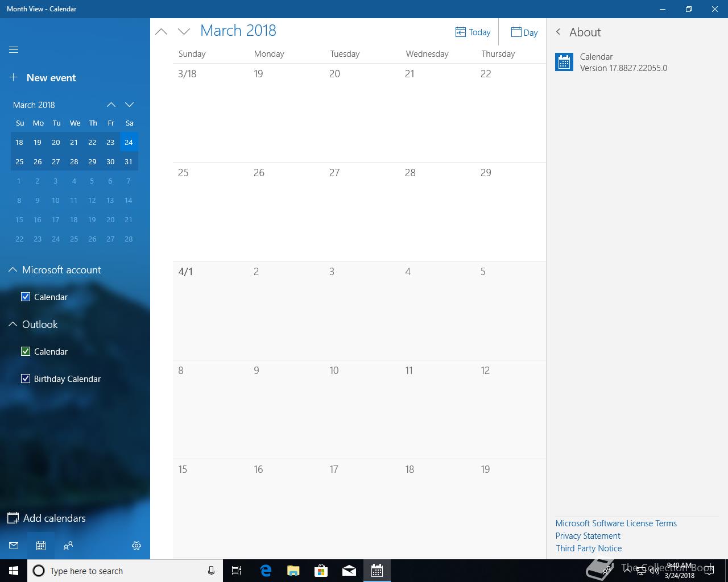The width and height of the screenshot is (728, 582).
Task: Open File Explorer from taskbar
Action: [293, 571]
